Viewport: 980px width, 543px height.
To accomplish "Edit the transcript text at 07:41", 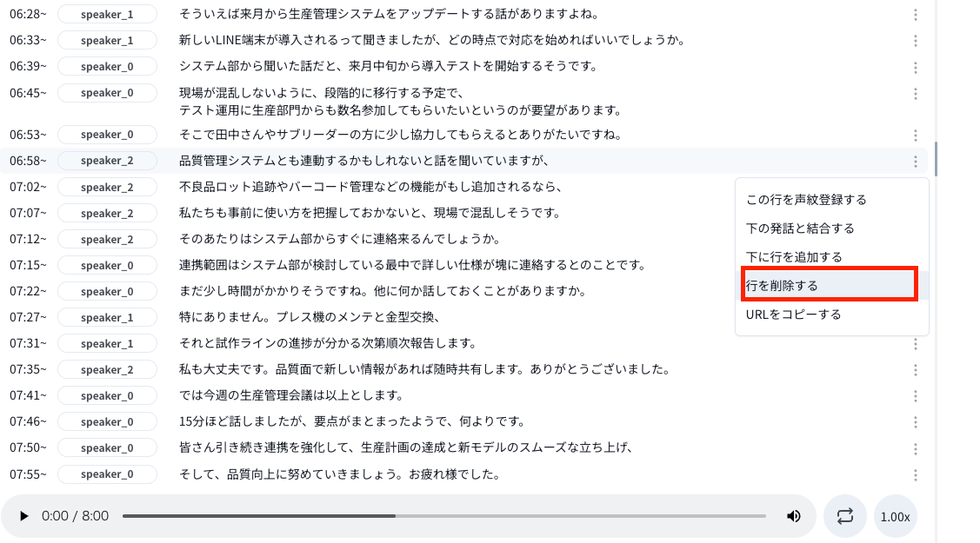I will click(291, 396).
